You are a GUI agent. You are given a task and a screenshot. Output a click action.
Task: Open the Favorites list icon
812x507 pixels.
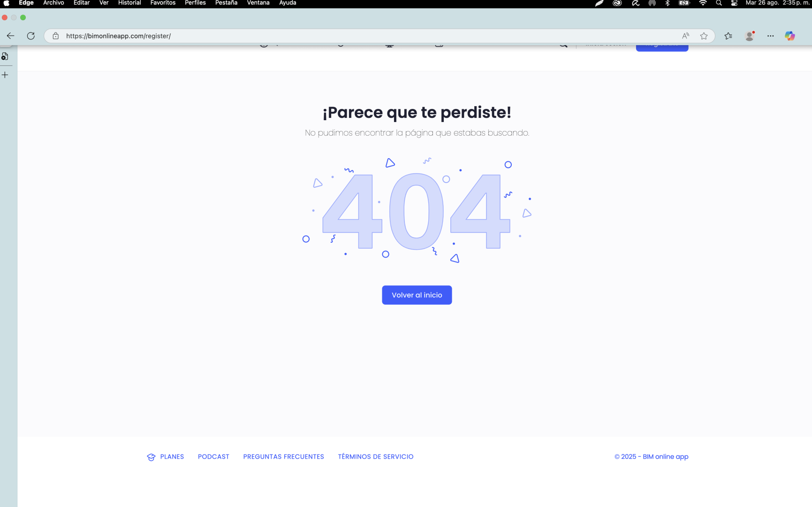tap(728, 36)
